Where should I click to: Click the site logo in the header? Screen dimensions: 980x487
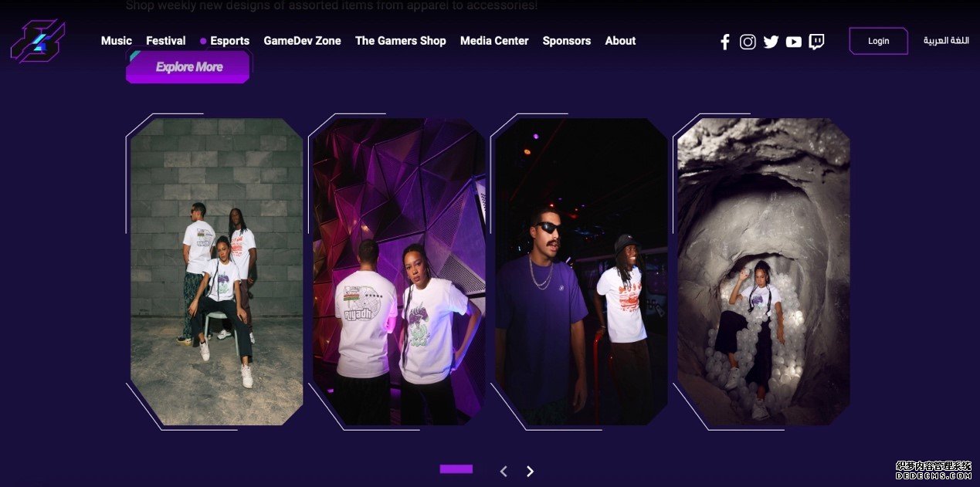pyautogui.click(x=38, y=41)
